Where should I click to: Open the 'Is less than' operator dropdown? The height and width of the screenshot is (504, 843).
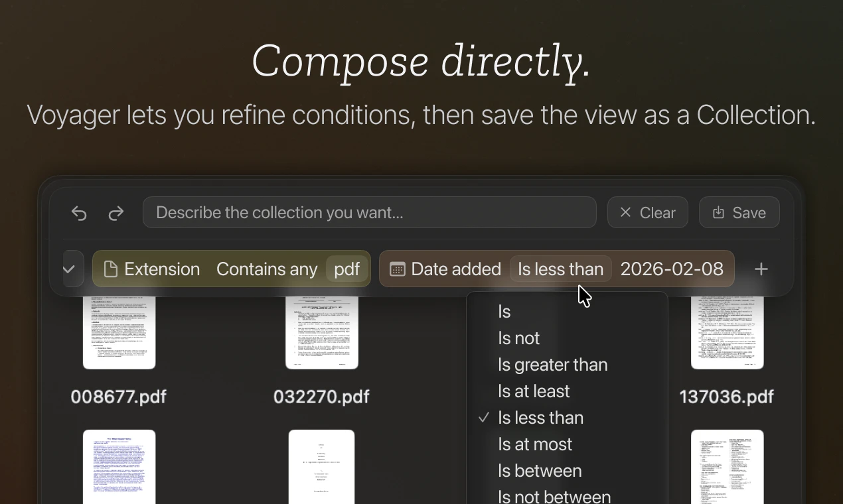pyautogui.click(x=560, y=269)
